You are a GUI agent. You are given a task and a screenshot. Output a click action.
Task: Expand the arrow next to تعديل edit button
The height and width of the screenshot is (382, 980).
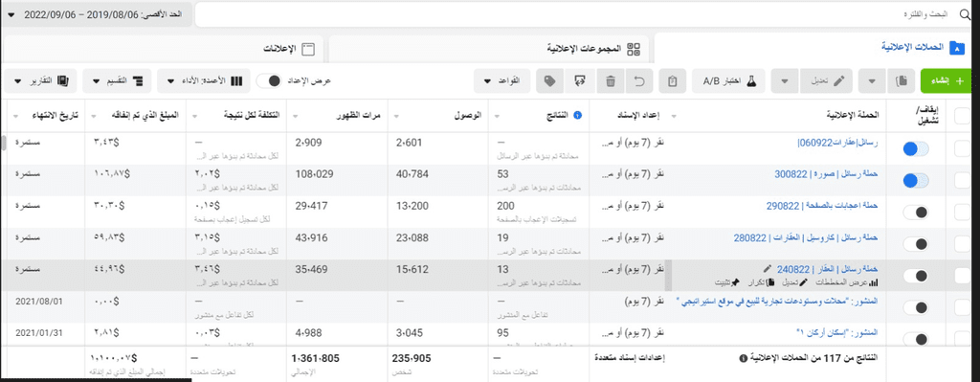coord(785,80)
